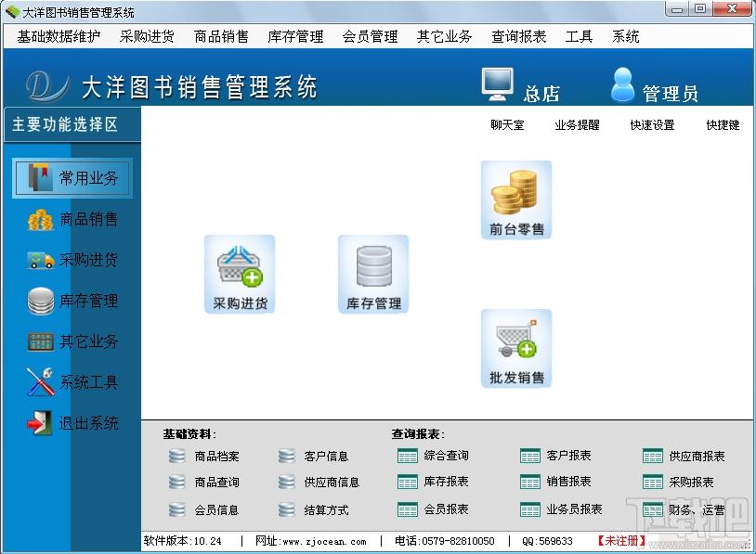Image resolution: width=756 pixels, height=554 pixels.
Task: Click the 电话:0579-82810050 status text
Action: pyautogui.click(x=445, y=541)
